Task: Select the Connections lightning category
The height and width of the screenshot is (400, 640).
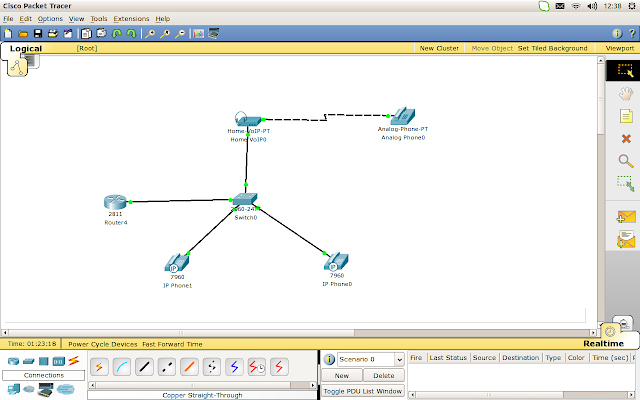Action: tap(74, 361)
